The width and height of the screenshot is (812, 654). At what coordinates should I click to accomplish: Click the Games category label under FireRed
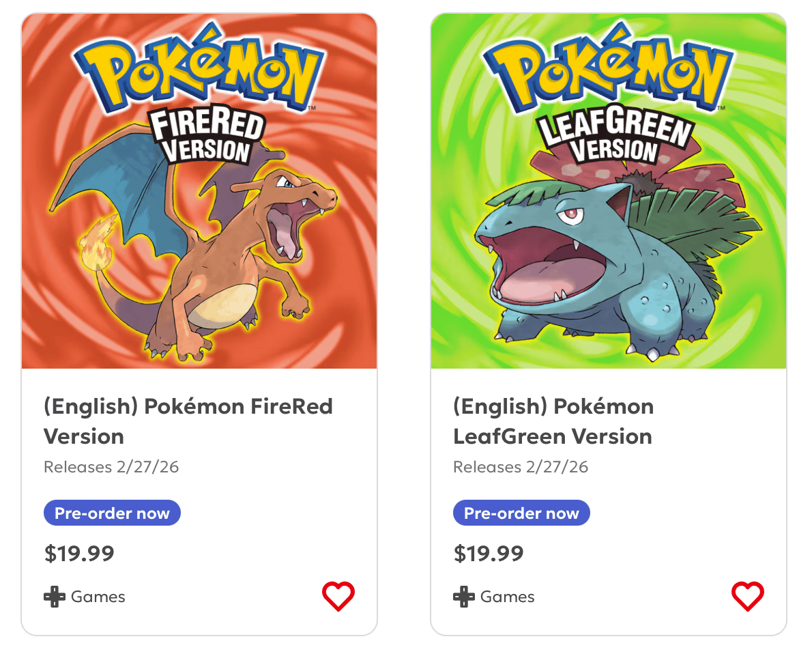tap(98, 597)
